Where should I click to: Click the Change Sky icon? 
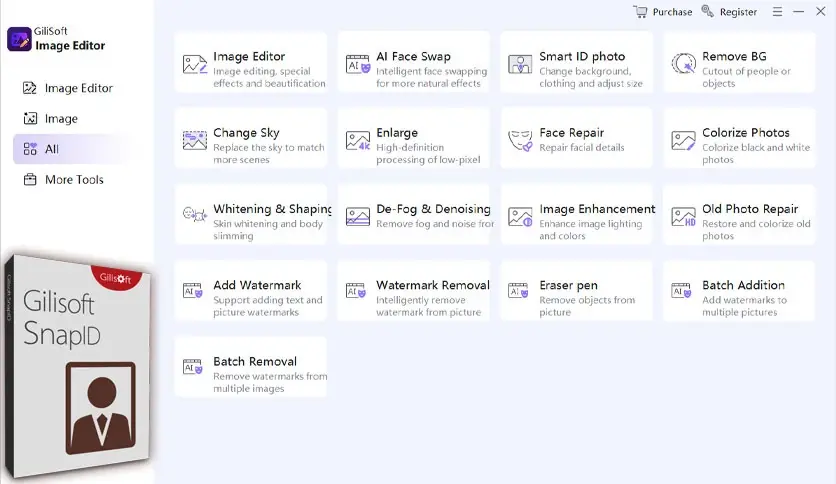click(x=195, y=140)
